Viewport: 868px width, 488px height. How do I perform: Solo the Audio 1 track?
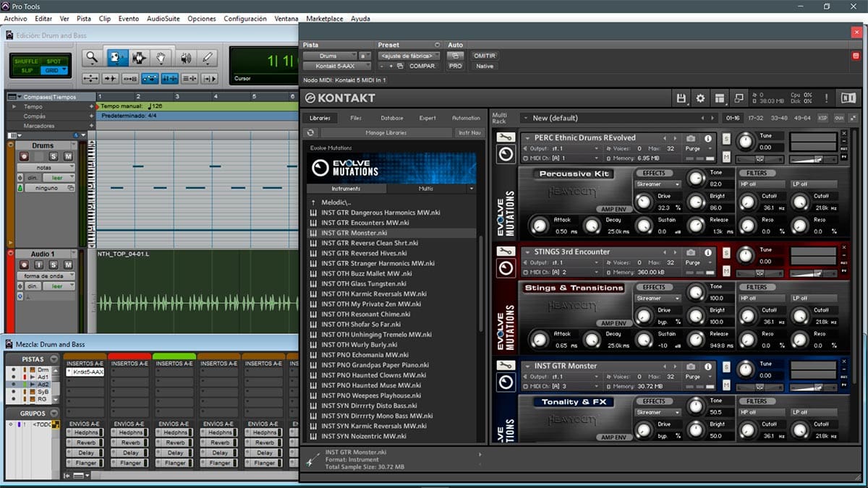(x=54, y=265)
